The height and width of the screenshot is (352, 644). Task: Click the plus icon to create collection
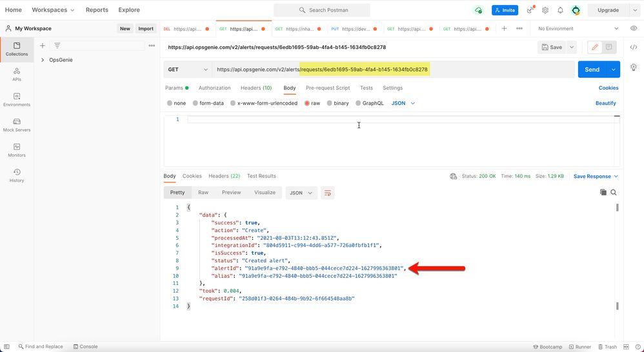[43, 46]
